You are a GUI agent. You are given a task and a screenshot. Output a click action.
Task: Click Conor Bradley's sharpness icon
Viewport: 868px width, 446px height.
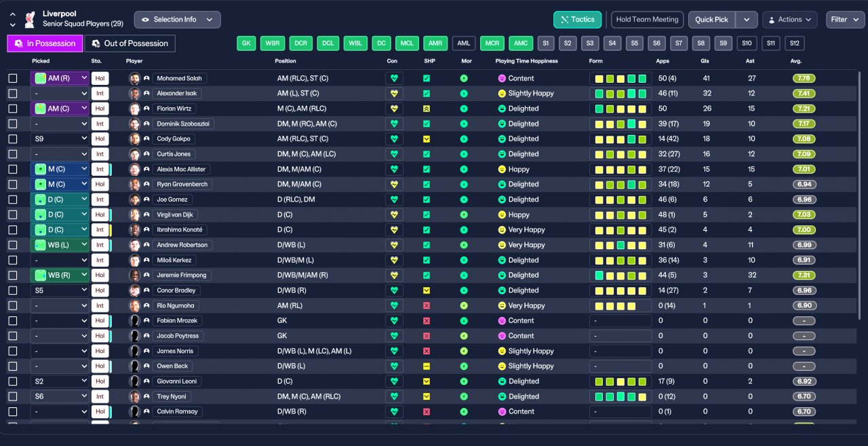[x=427, y=291]
